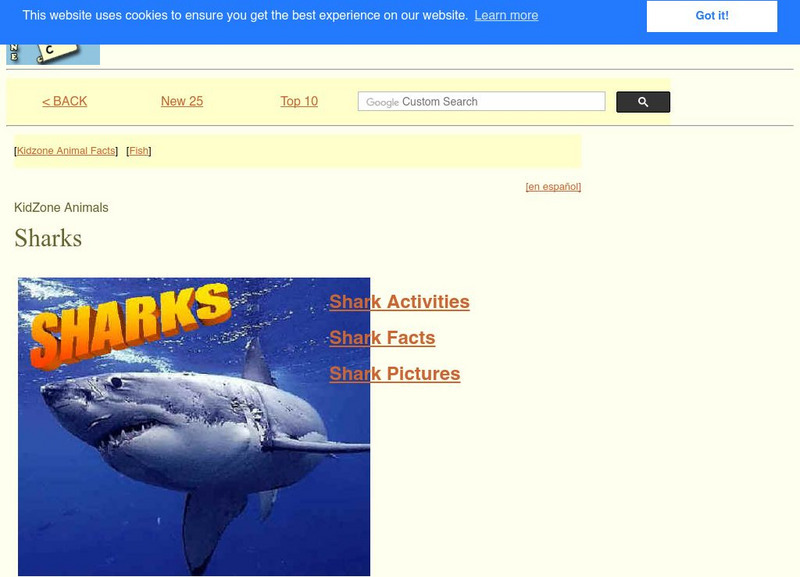This screenshot has height=577, width=800.
Task: Open the Learn more cookie link
Action: [x=506, y=15]
